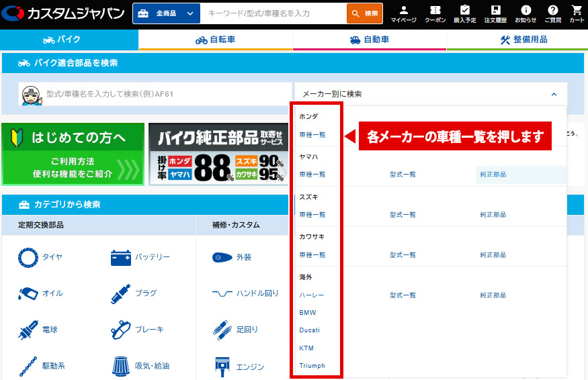588x380 pixels.
Task: Click the 補修・カスタム category heading
Action: point(236,225)
